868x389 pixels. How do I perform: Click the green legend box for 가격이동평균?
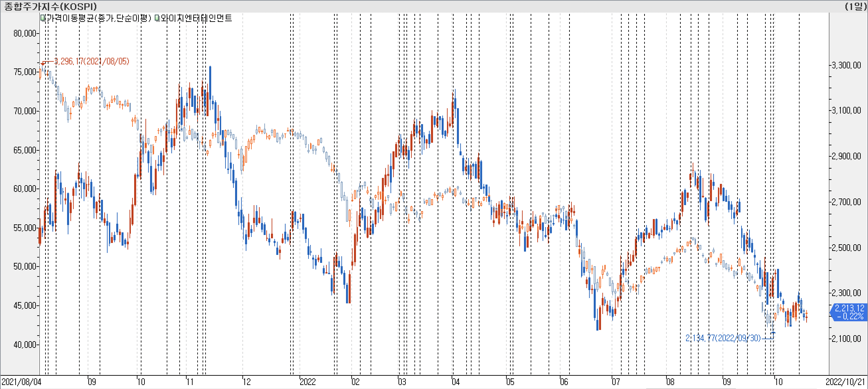point(43,18)
